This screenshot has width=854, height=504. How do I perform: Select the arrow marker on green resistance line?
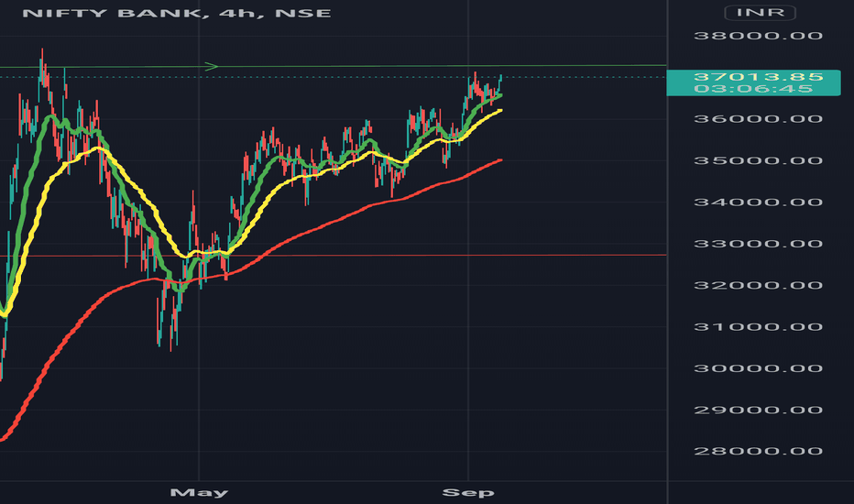212,67
